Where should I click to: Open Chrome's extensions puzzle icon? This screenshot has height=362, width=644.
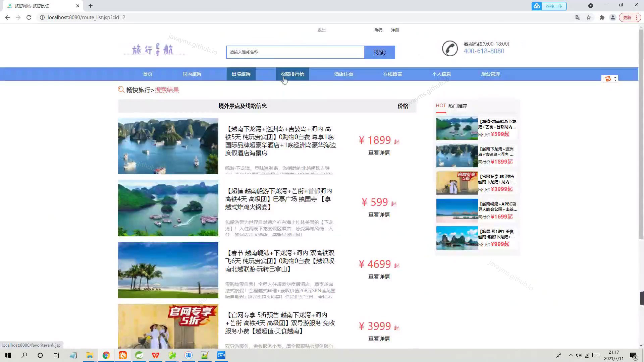602,17
